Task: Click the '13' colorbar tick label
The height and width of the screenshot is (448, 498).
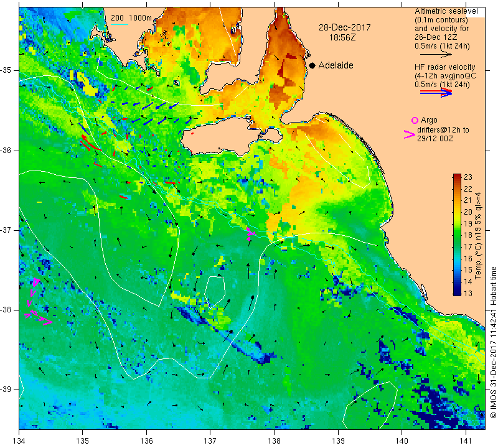Action: [x=468, y=293]
